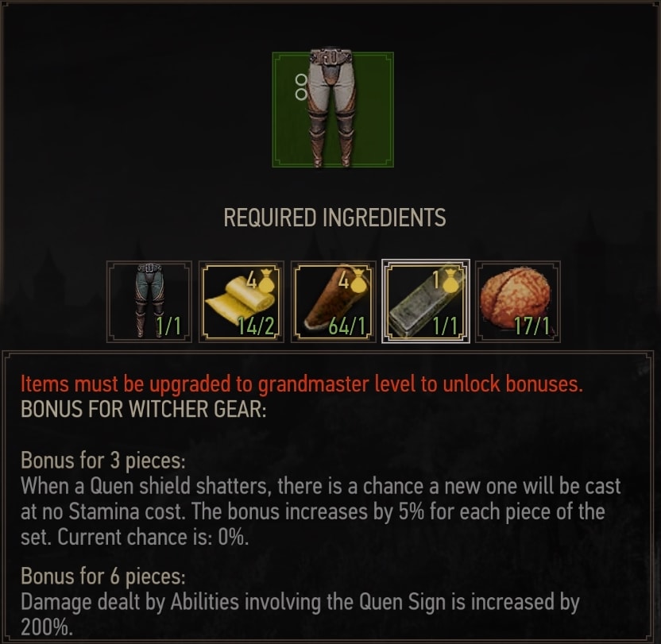The height and width of the screenshot is (644, 661).
Task: Select the monster brain ingredient slot
Action: coord(518,301)
